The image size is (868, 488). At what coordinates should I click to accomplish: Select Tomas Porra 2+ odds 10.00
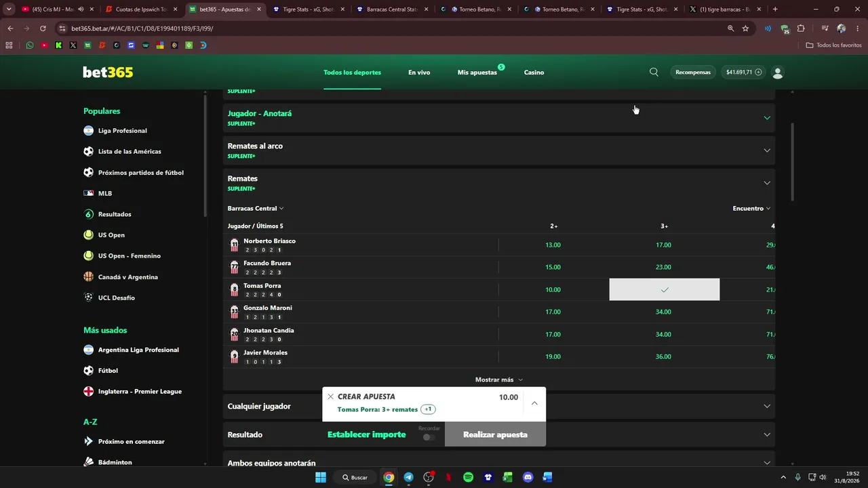pos(553,289)
